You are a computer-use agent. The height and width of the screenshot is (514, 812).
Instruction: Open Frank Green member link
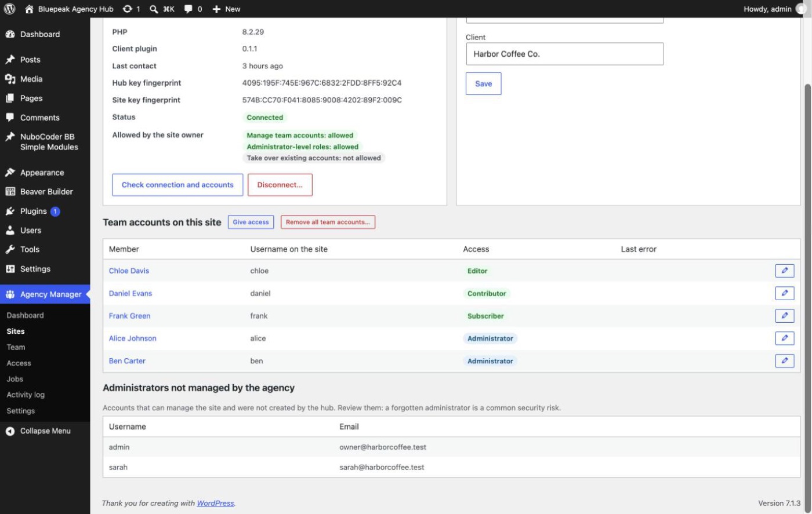[x=129, y=316]
